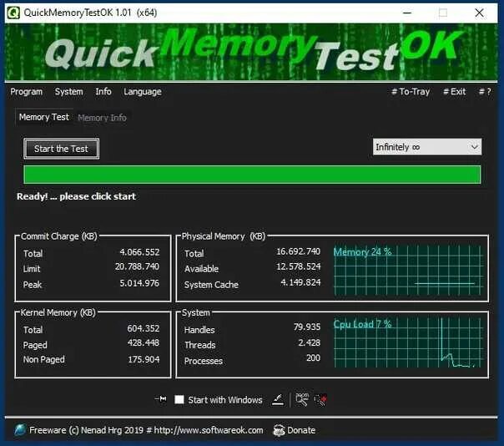Click the System Cache value 4.149.824
The image size is (504, 446).
pyautogui.click(x=300, y=282)
